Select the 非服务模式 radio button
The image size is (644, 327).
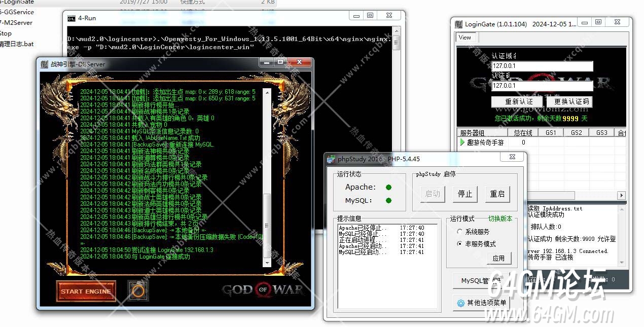coord(459,244)
